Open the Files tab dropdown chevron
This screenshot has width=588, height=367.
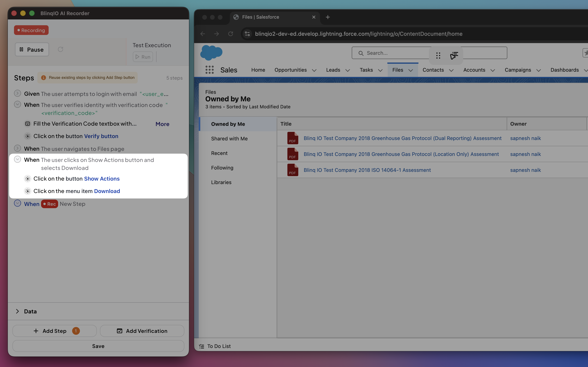[x=411, y=70]
